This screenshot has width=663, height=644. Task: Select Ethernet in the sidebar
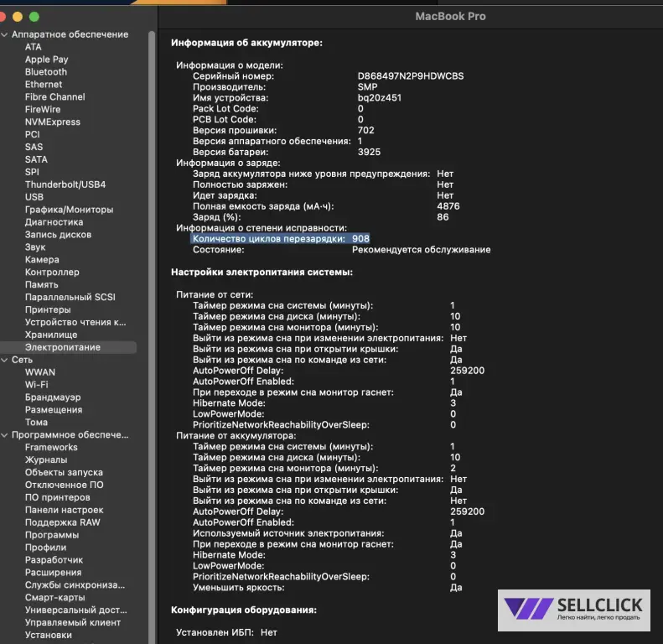pyautogui.click(x=44, y=85)
